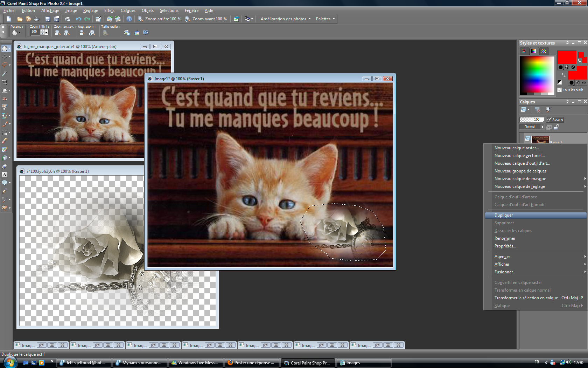Click the Open folder icon
The image size is (588, 368).
[20, 19]
